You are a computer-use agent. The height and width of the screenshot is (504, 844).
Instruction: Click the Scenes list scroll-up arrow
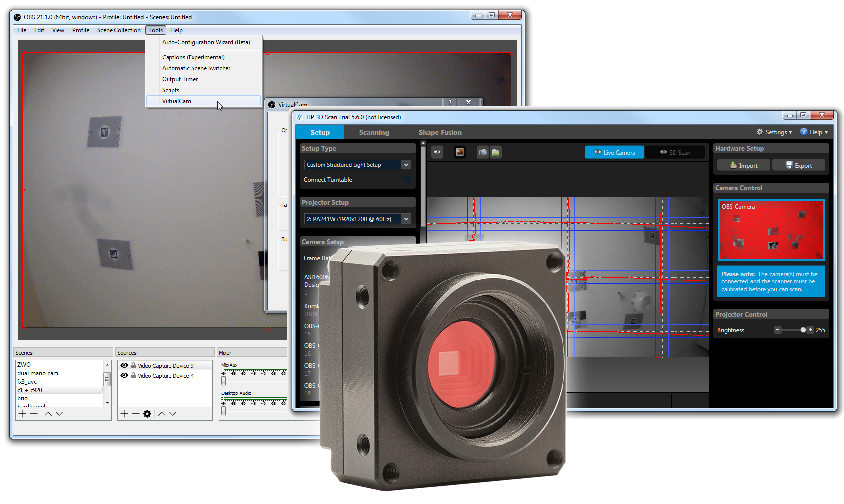click(107, 365)
